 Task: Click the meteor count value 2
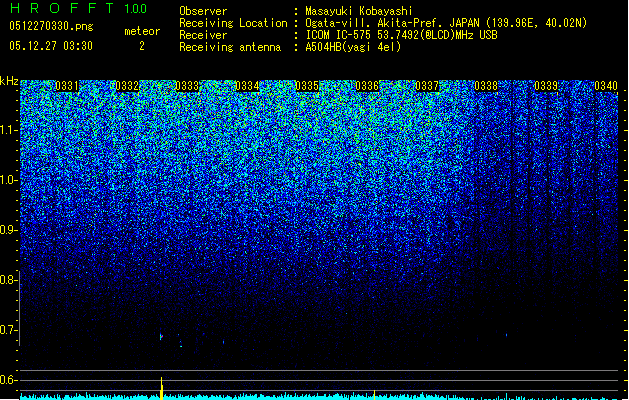coord(142,46)
